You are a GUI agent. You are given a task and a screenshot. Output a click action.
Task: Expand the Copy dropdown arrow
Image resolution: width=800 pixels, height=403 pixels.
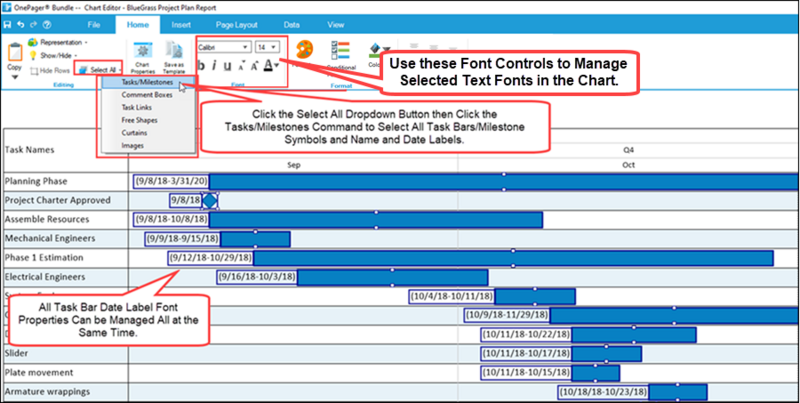15,77
